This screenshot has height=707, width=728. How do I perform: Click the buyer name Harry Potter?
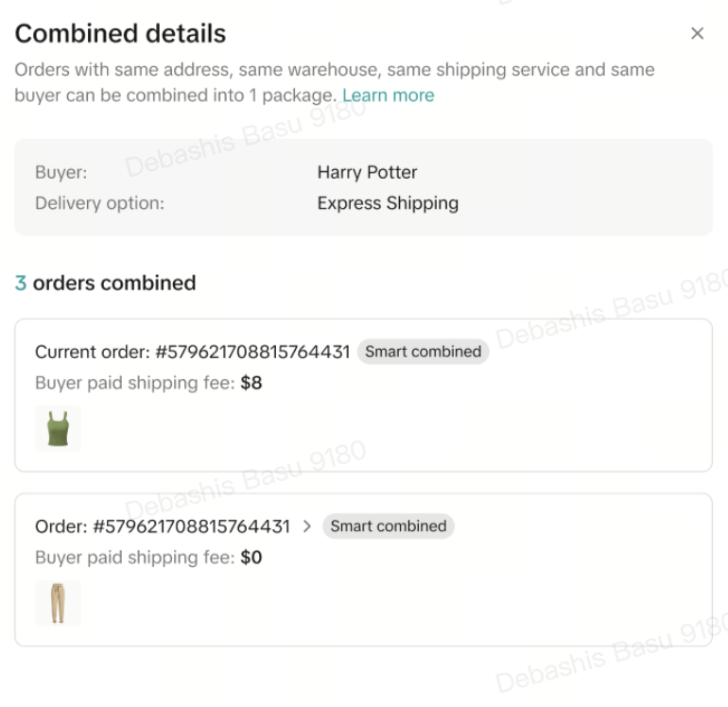point(367,172)
